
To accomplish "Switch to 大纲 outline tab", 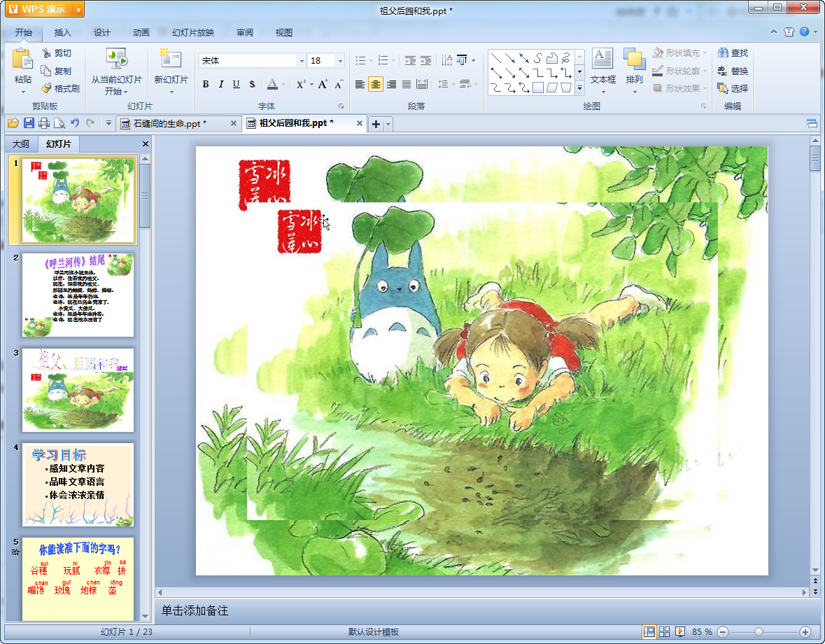I will (21, 143).
